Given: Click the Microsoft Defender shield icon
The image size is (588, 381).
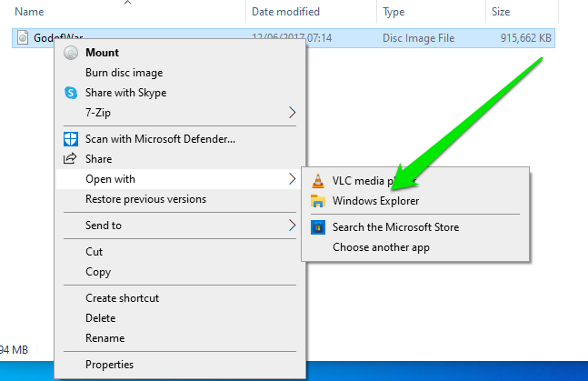Looking at the screenshot, I should point(71,139).
